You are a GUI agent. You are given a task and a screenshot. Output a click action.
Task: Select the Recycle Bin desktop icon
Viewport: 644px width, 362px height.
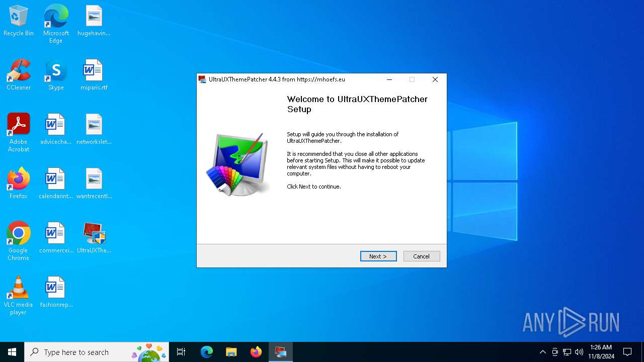pos(19,21)
